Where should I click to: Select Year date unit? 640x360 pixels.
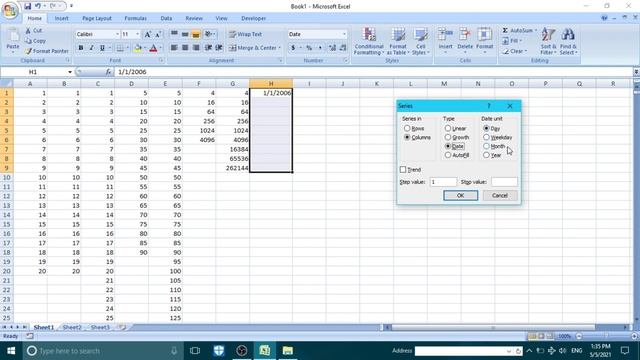486,155
